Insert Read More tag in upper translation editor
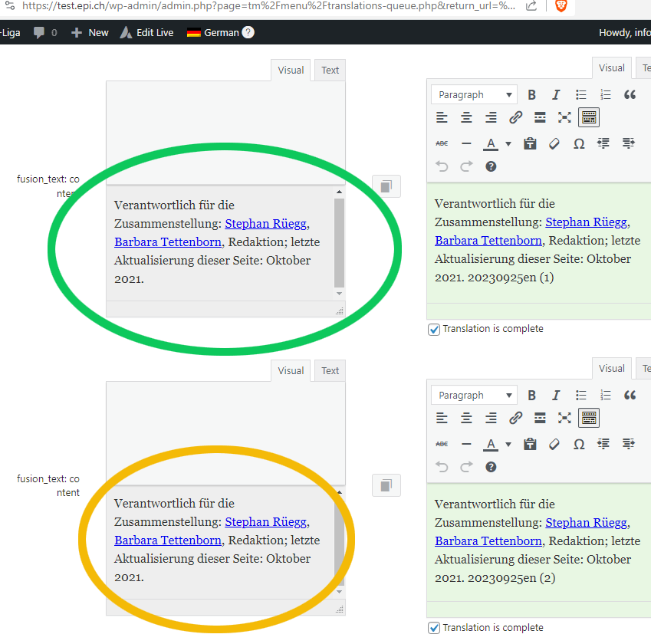The width and height of the screenshot is (651, 644). pyautogui.click(x=540, y=117)
